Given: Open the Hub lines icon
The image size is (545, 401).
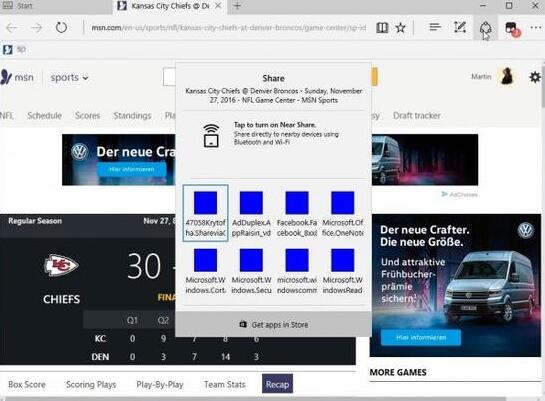Looking at the screenshot, I should (x=435, y=27).
